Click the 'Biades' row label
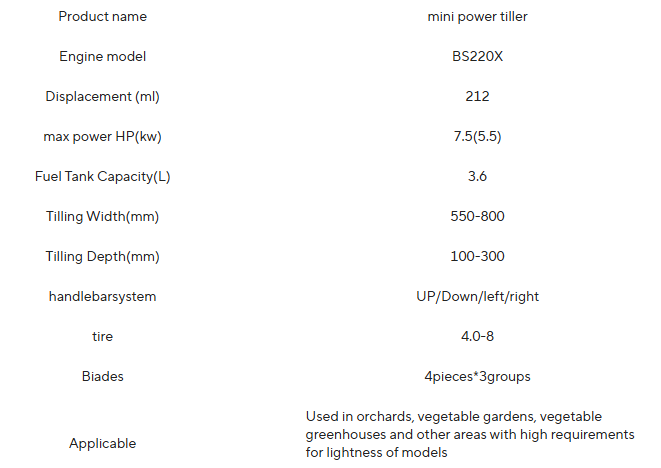 point(102,377)
